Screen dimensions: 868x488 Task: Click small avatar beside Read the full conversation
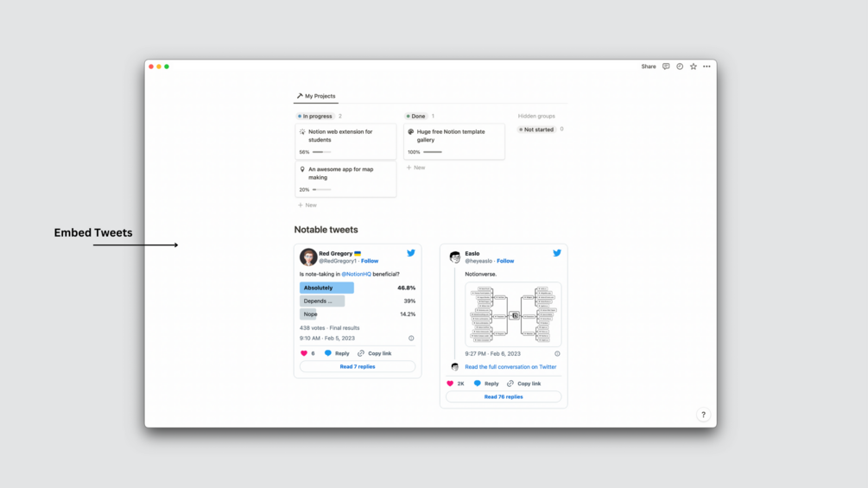(455, 367)
